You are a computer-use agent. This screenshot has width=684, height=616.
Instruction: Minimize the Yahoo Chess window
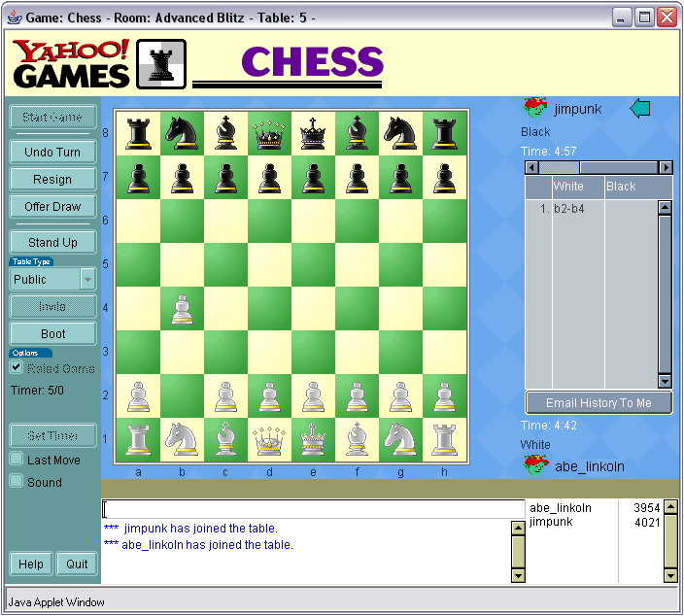click(x=621, y=17)
